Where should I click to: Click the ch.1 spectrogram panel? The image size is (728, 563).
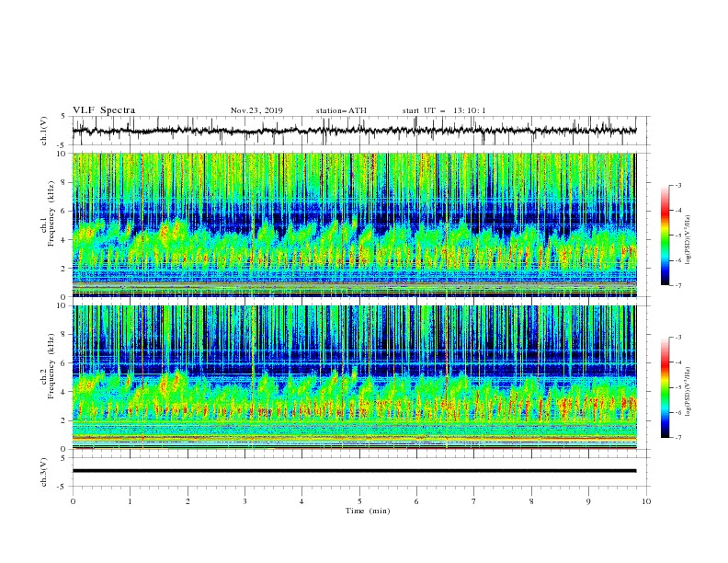(x=355, y=224)
